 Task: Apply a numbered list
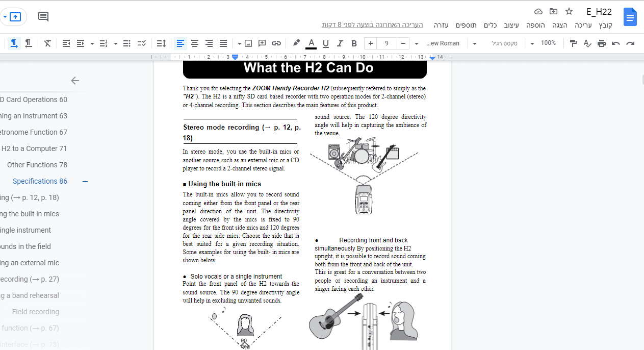104,43
